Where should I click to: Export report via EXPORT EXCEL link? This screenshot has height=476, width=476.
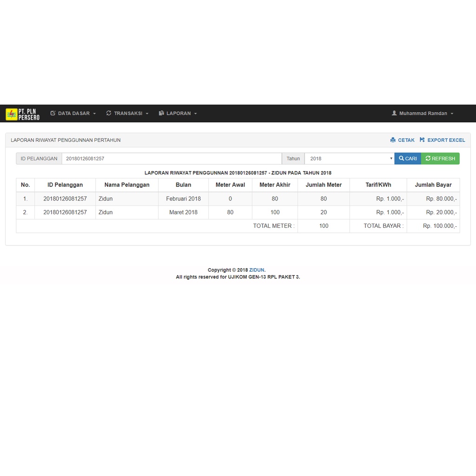pyautogui.click(x=443, y=140)
